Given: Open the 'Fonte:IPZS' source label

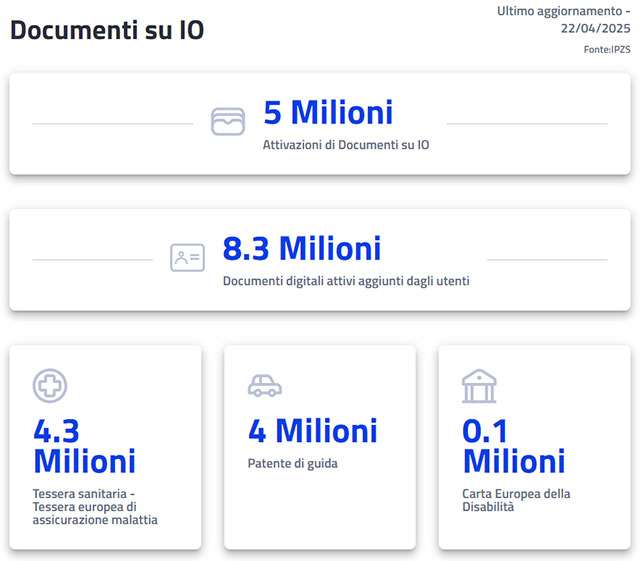Looking at the screenshot, I should tap(607, 49).
